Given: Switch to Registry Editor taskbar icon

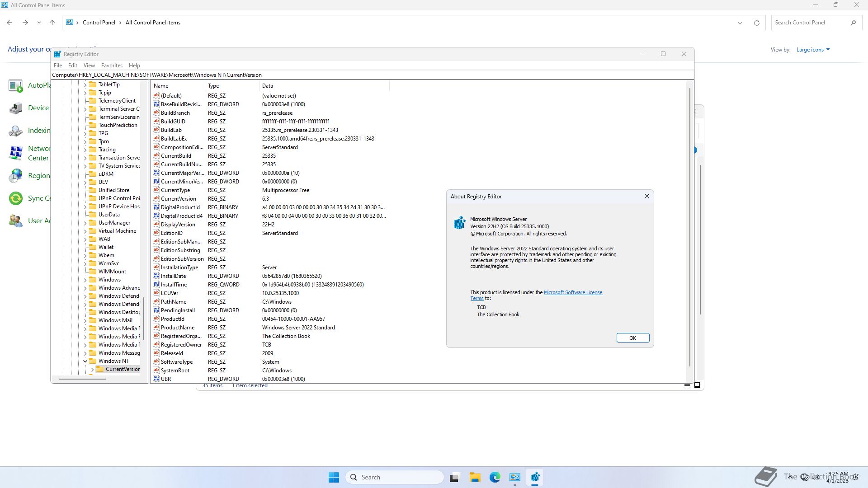Looking at the screenshot, I should pos(535,477).
